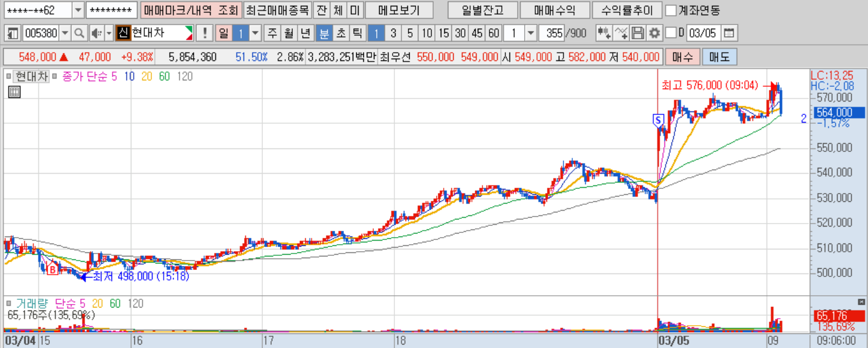The image size is (868, 348).
Task: Click the add candlestick chart icon
Action: pos(604,33)
